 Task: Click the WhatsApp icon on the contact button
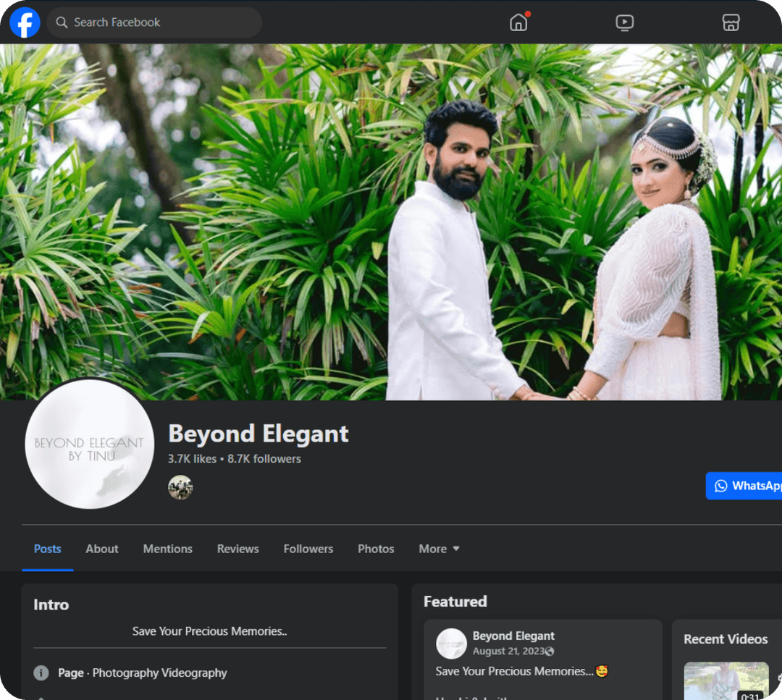720,486
